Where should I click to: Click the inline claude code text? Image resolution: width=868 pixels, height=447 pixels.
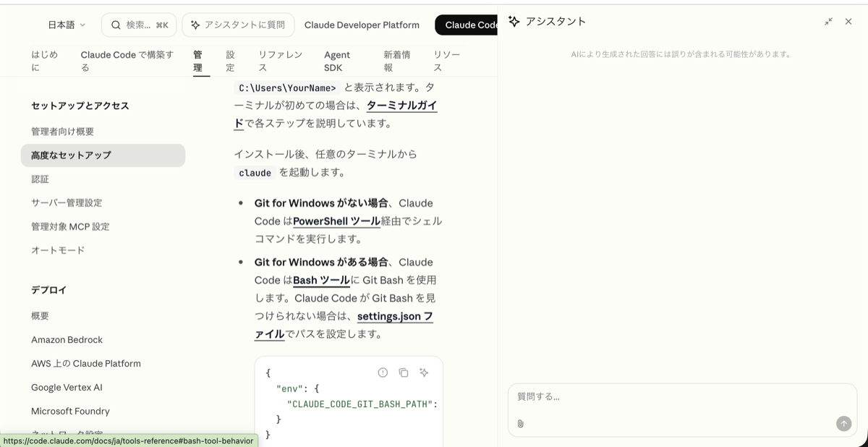pos(255,173)
